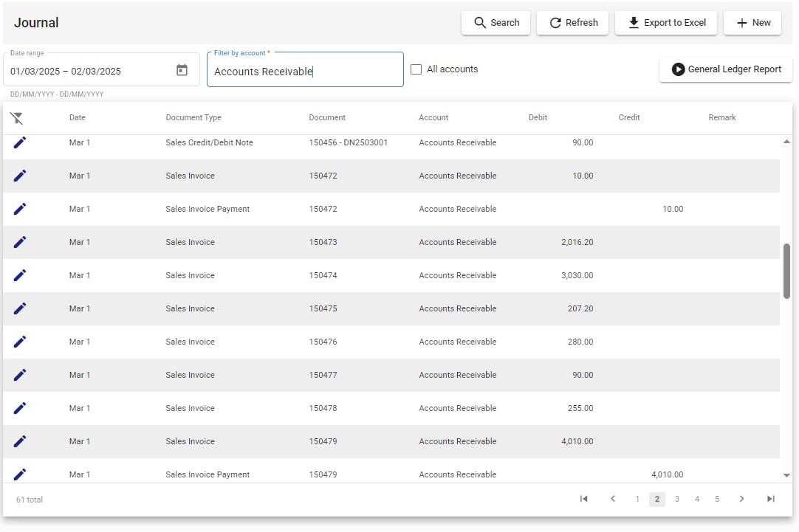Go to the next page arrow
Viewport: 799px width, 532px height.
click(742, 499)
